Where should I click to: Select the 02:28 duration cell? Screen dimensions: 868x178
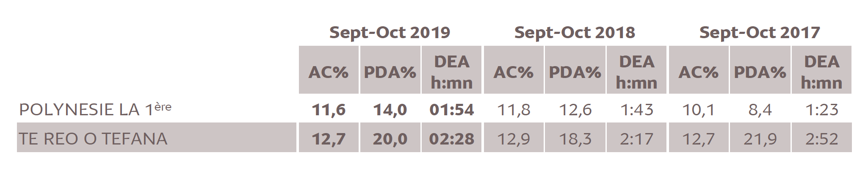(452, 139)
